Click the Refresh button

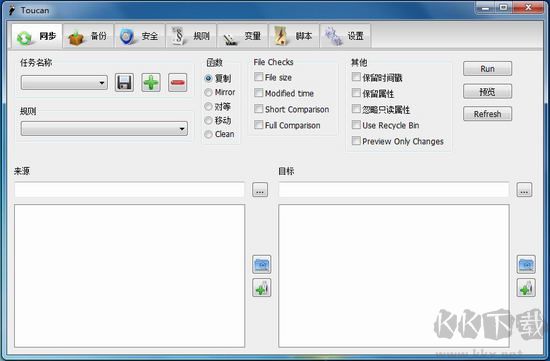coord(487,114)
